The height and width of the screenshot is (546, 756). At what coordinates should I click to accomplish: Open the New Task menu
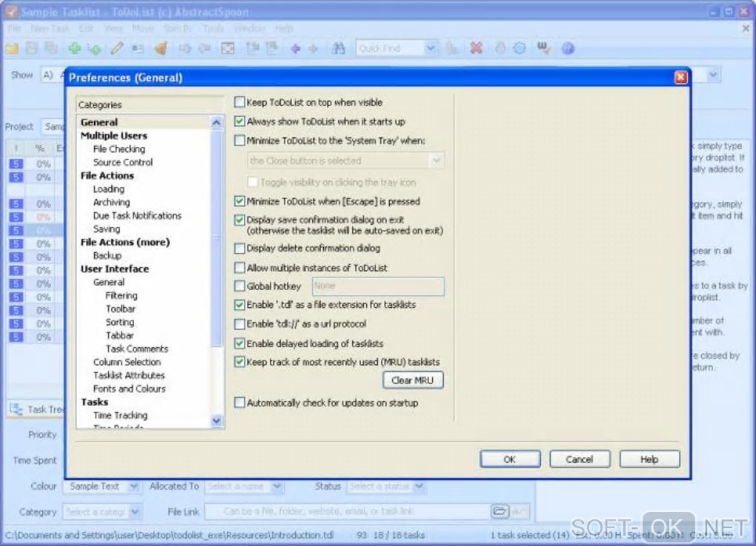pos(50,28)
